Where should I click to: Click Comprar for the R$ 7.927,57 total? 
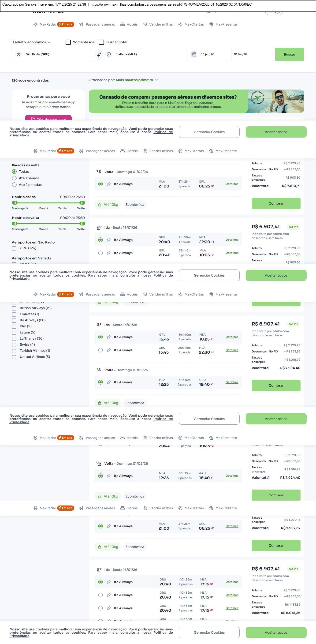(x=276, y=546)
